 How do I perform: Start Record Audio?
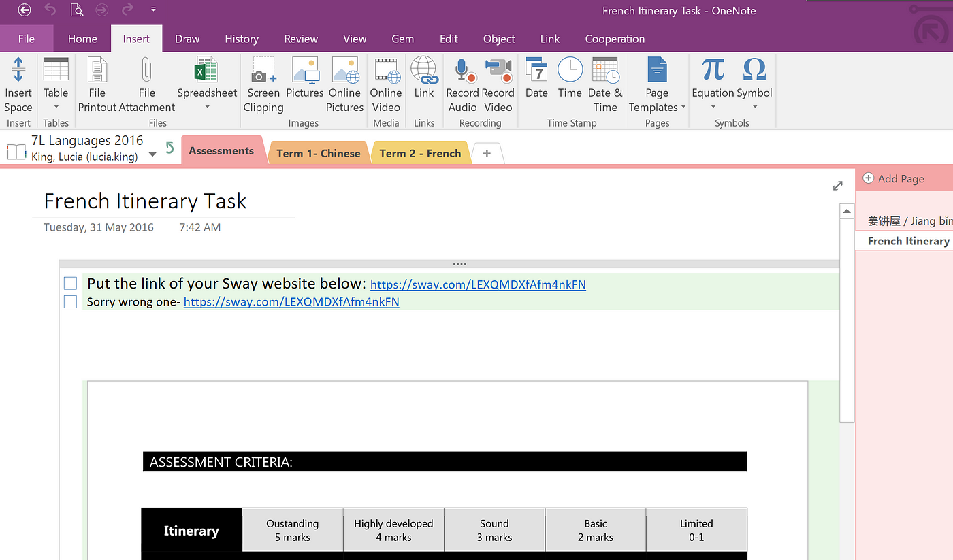(463, 86)
